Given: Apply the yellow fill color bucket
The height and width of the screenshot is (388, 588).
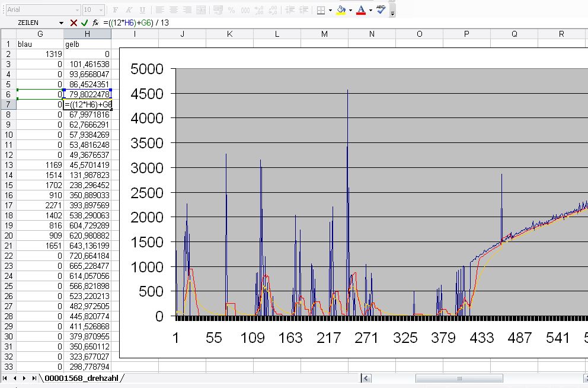Looking at the screenshot, I should click(x=341, y=10).
